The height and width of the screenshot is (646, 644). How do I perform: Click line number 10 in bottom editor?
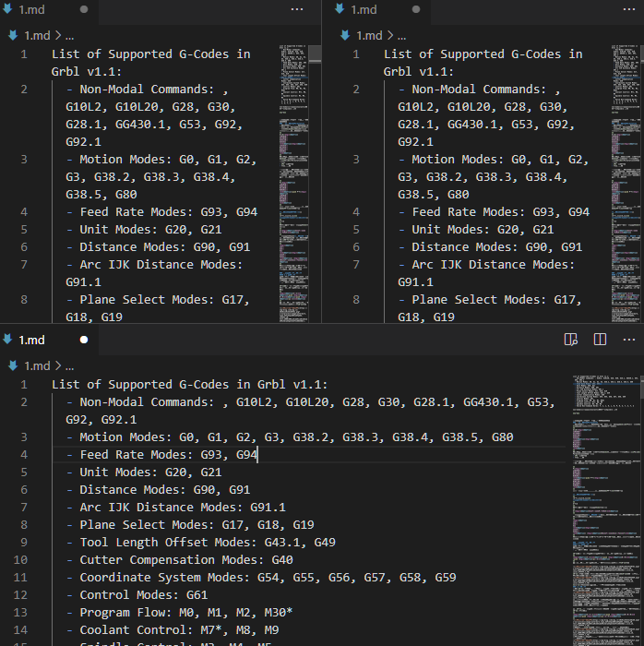click(20, 560)
